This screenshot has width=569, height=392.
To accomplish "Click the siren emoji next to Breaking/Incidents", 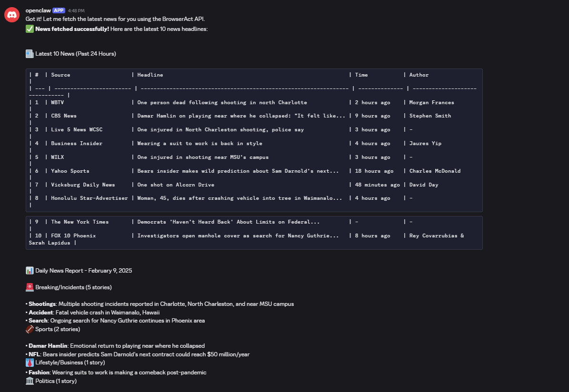I will [29, 287].
